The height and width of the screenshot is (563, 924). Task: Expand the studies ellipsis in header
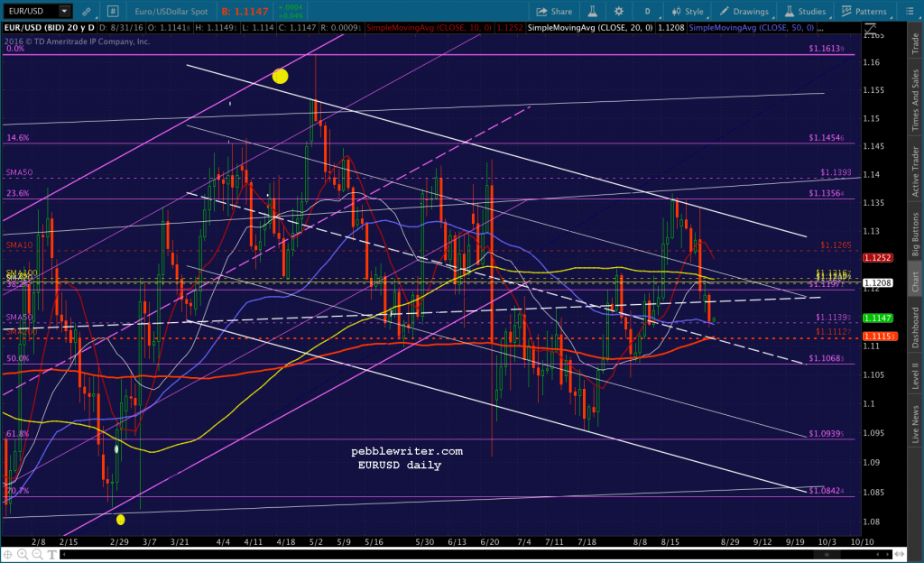pyautogui.click(x=821, y=28)
